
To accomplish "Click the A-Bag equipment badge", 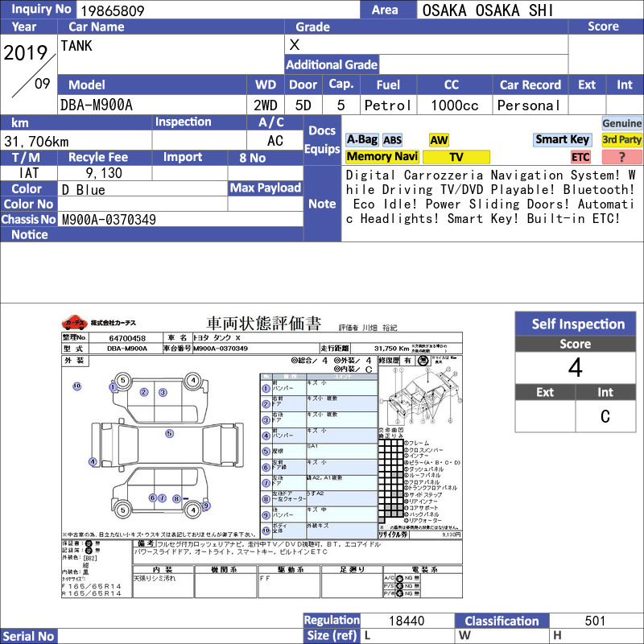I will tap(361, 139).
